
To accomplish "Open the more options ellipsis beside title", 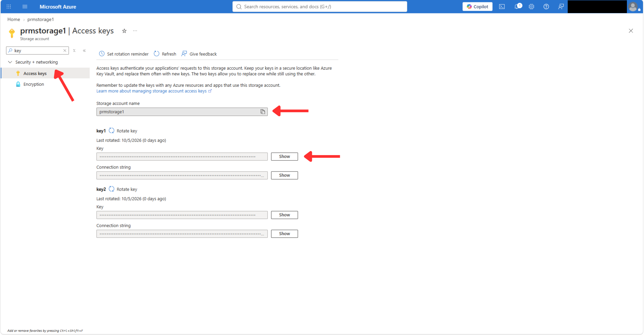I will 135,31.
